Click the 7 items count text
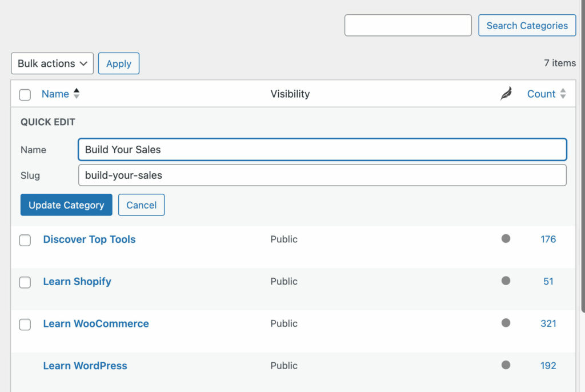The height and width of the screenshot is (392, 585). [x=560, y=63]
